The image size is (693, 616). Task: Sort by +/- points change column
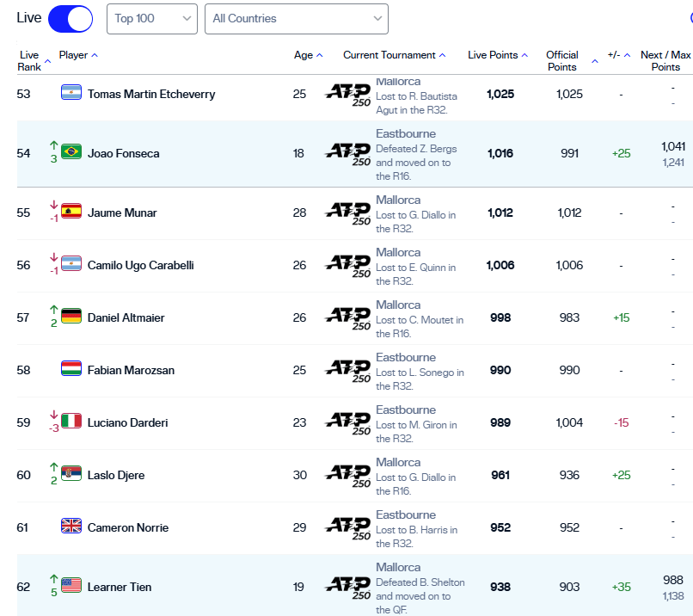(619, 55)
